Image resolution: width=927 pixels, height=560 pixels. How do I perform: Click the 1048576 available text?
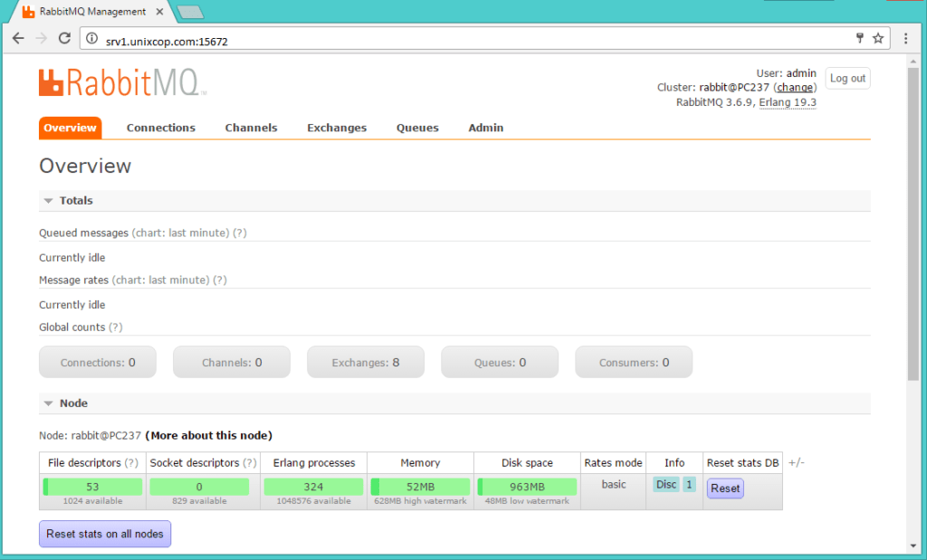pyautogui.click(x=313, y=501)
